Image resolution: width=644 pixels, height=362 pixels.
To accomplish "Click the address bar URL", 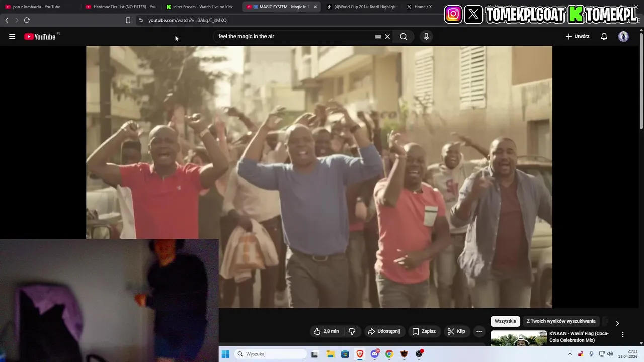I will point(188,20).
